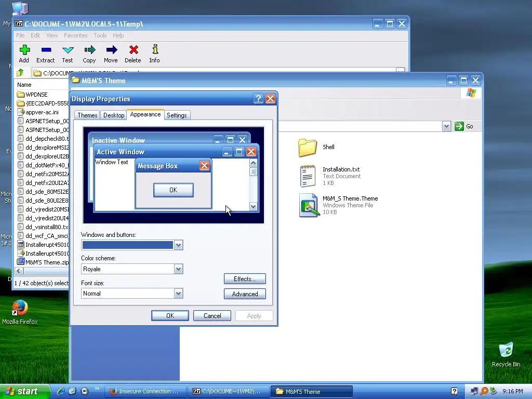Click Active Window title in preview
The height and width of the screenshot is (399, 532).
click(121, 152)
